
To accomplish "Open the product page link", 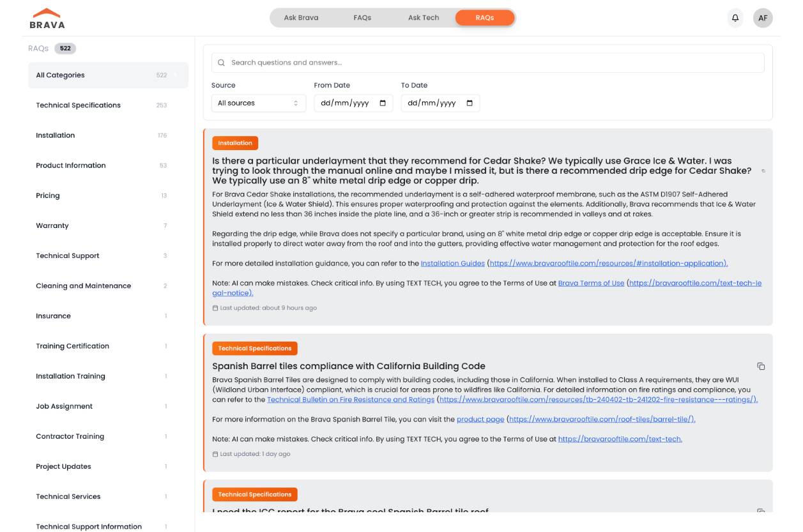I will 480,420.
